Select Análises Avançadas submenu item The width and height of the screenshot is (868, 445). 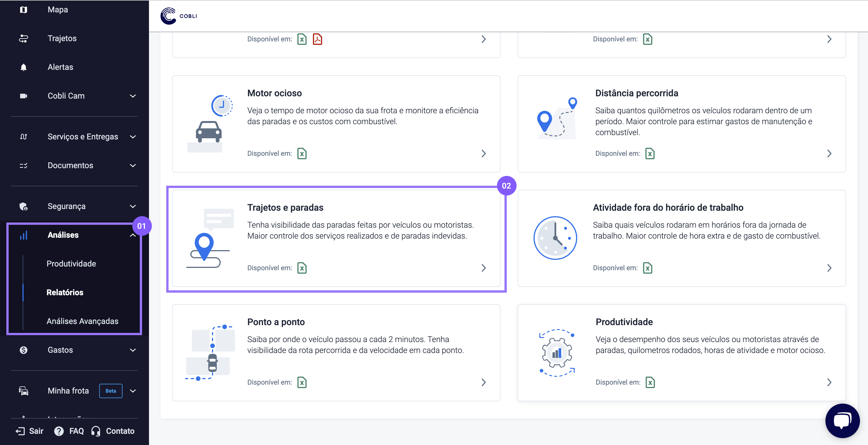82,321
